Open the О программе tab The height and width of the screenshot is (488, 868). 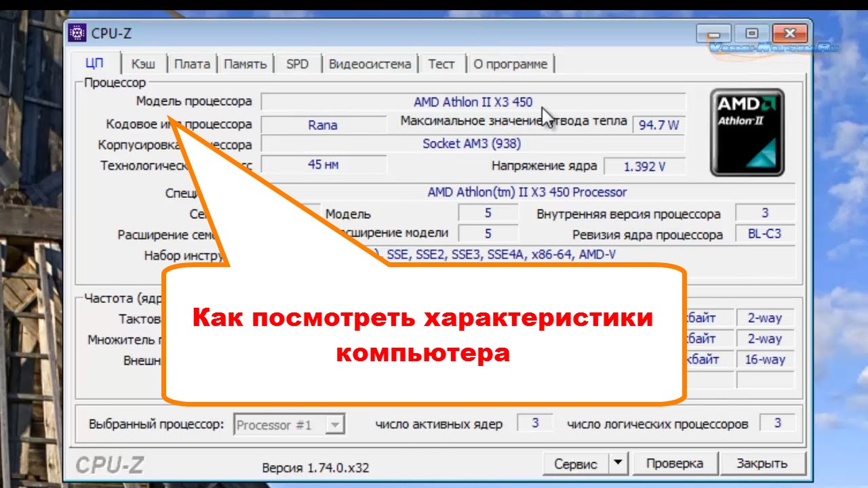tap(511, 64)
